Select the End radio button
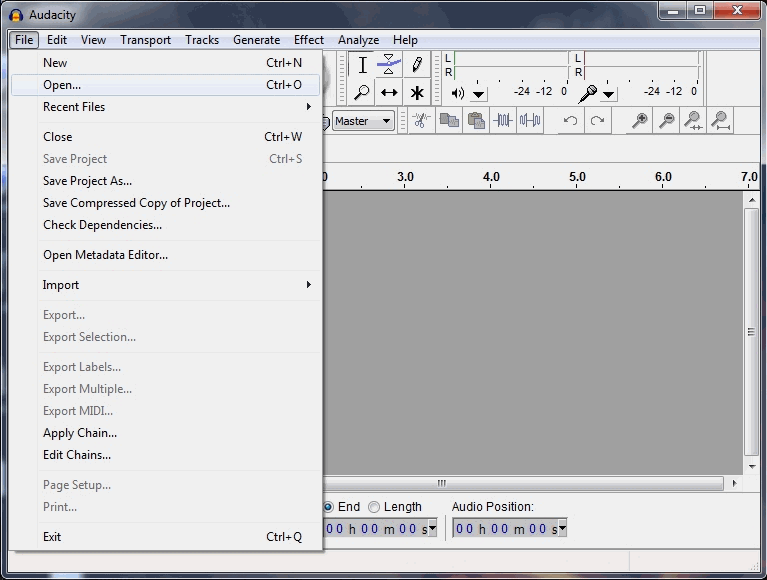Screen dimensions: 767x580 pos(328,507)
